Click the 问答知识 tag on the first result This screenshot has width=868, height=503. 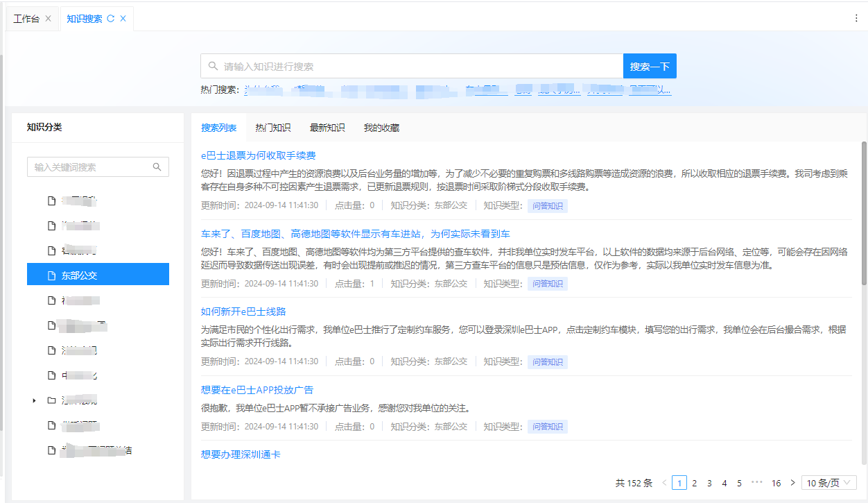tap(548, 205)
